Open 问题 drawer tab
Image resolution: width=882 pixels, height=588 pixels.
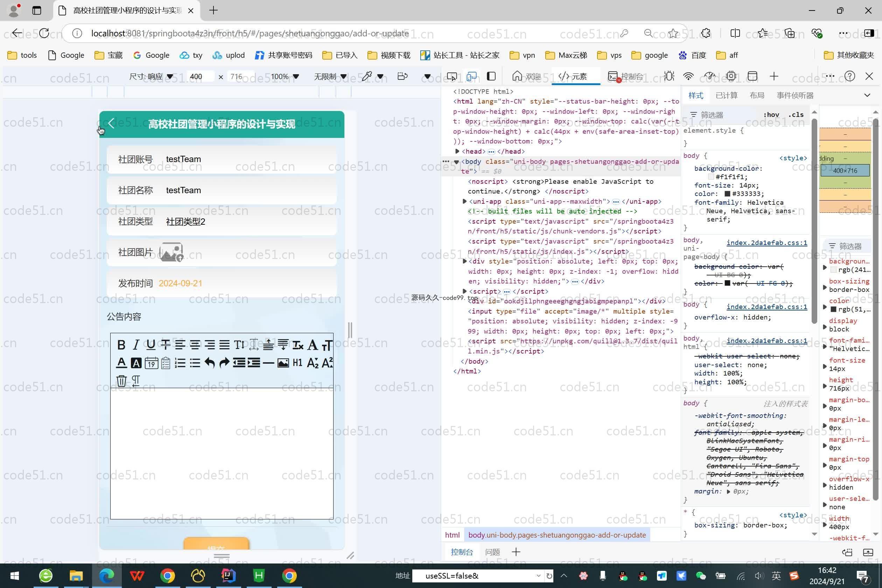tap(492, 552)
